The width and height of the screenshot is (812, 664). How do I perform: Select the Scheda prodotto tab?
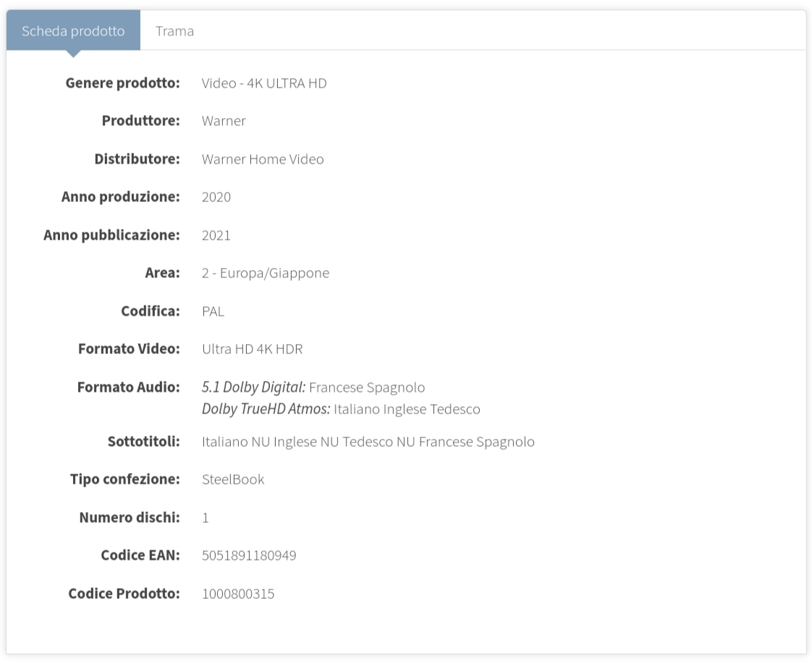pyautogui.click(x=73, y=31)
